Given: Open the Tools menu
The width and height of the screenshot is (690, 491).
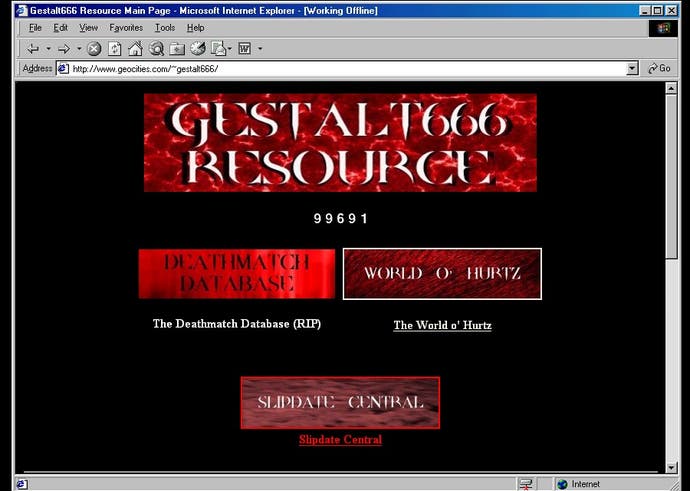Looking at the screenshot, I should tap(165, 28).
